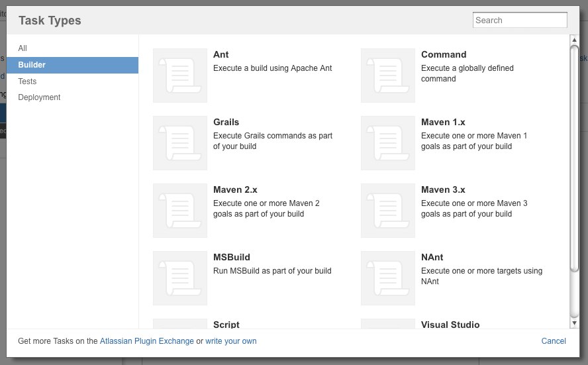This screenshot has height=365, width=588.
Task: Click the Ant task scroll icon
Action: (x=180, y=76)
